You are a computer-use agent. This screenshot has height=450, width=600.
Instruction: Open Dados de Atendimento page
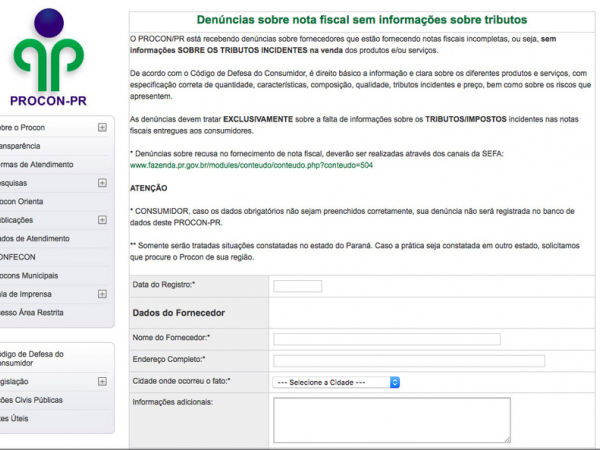tap(34, 239)
